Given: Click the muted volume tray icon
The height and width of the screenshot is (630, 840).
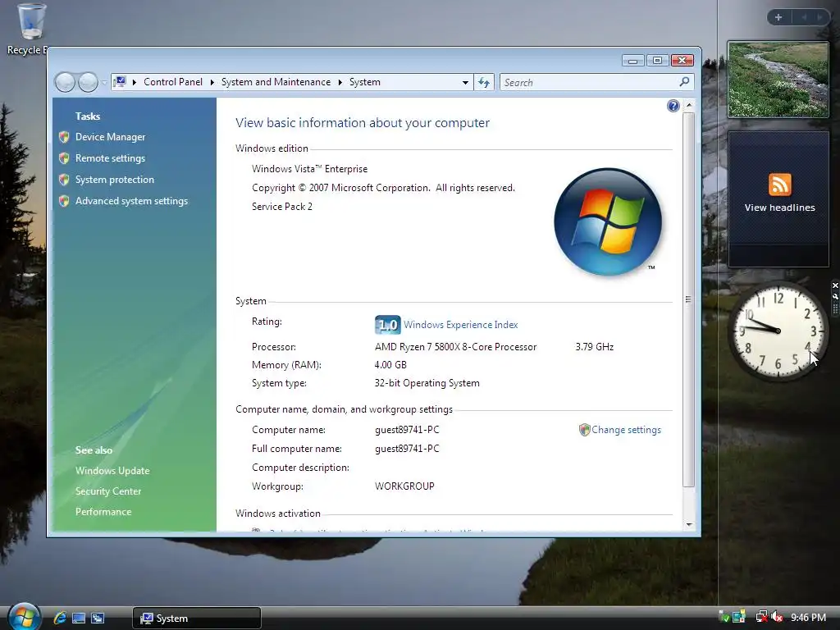Looking at the screenshot, I should [777, 617].
